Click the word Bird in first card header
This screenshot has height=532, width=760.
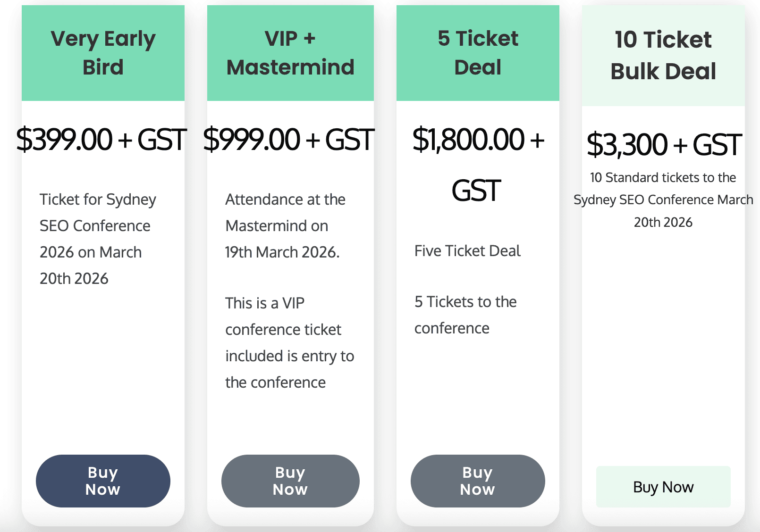coord(103,67)
